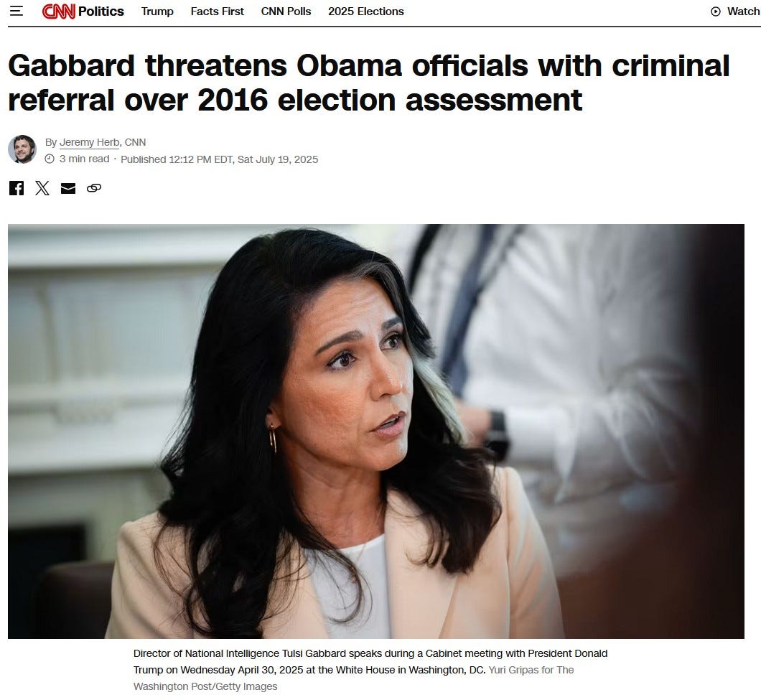
Task: Open Jeremy Herb's author page
Action: coord(89,142)
